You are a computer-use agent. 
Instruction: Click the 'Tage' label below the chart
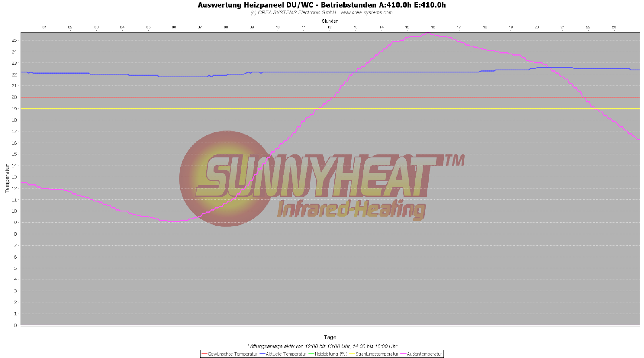click(x=330, y=337)
